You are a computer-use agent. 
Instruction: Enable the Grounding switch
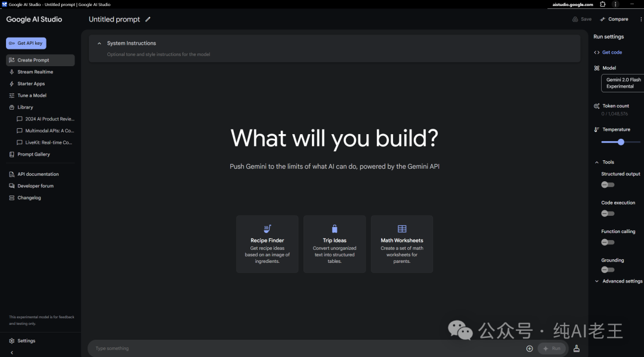[608, 269]
